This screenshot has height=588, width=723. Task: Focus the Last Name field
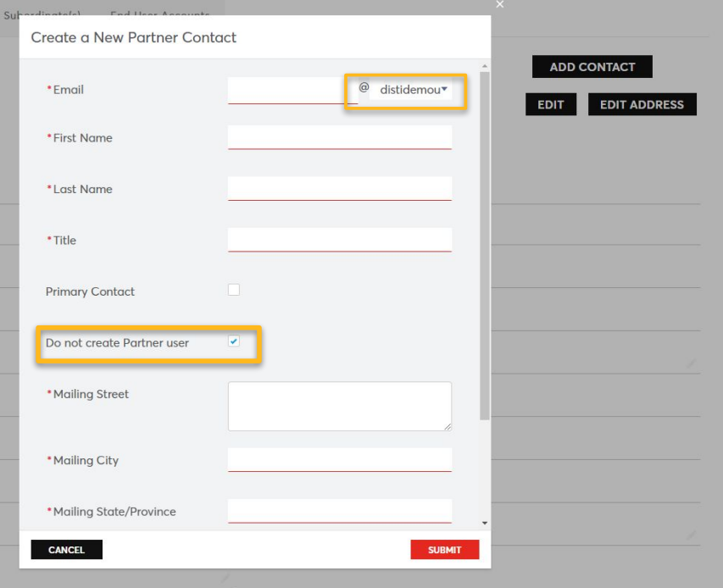tap(339, 188)
